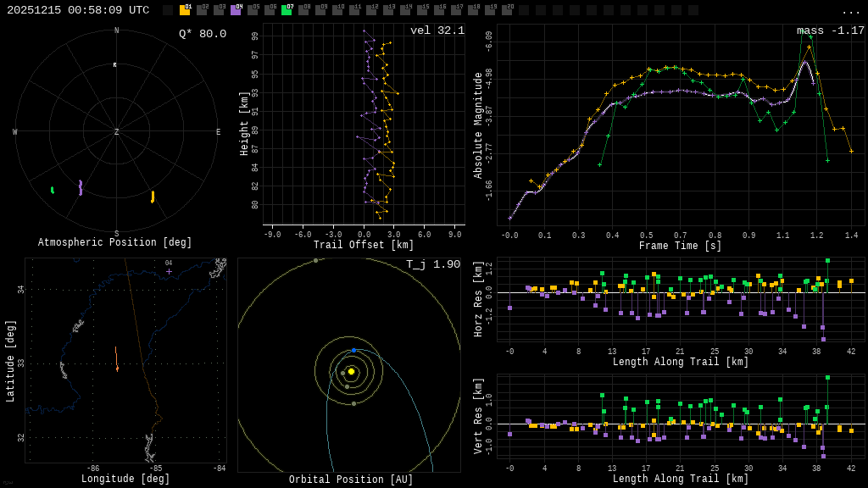Click the UTC timestamp in the header
Screen dimensions: 868x488
[x=78, y=10]
